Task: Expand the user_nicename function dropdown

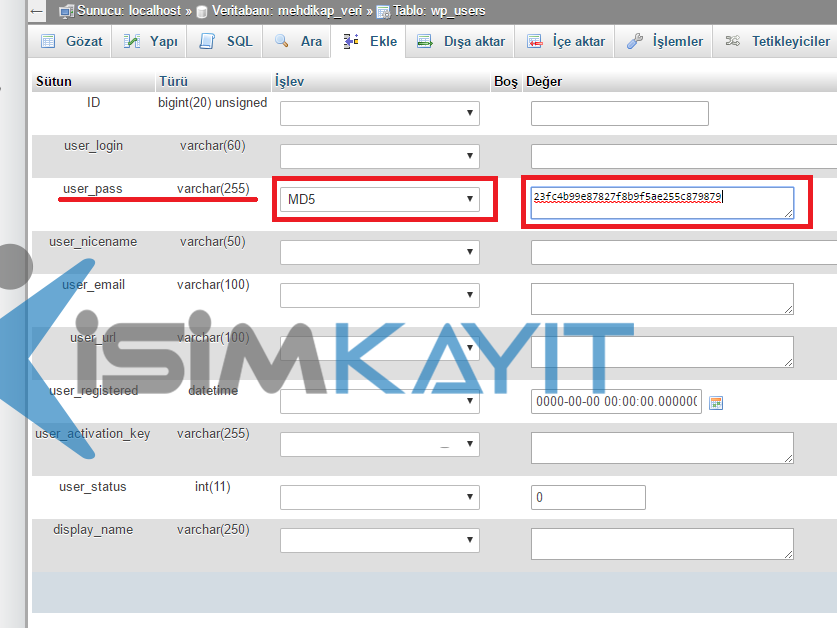Action: 380,252
